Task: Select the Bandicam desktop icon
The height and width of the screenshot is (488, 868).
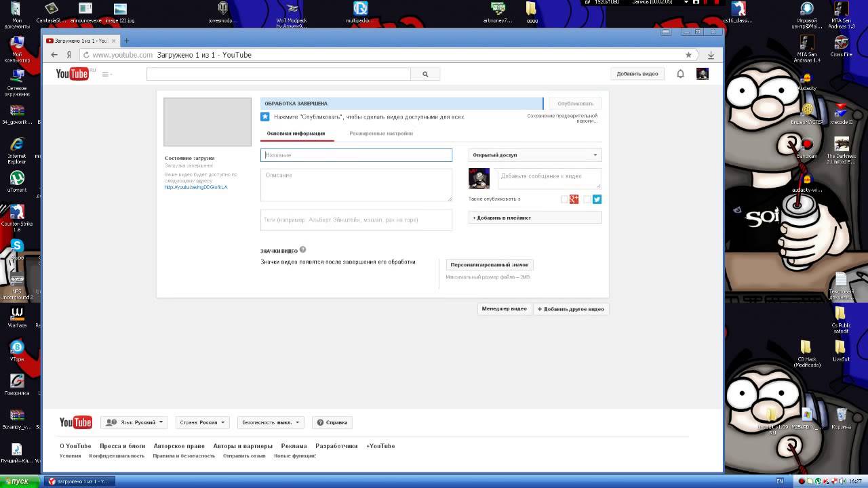Action: click(807, 148)
